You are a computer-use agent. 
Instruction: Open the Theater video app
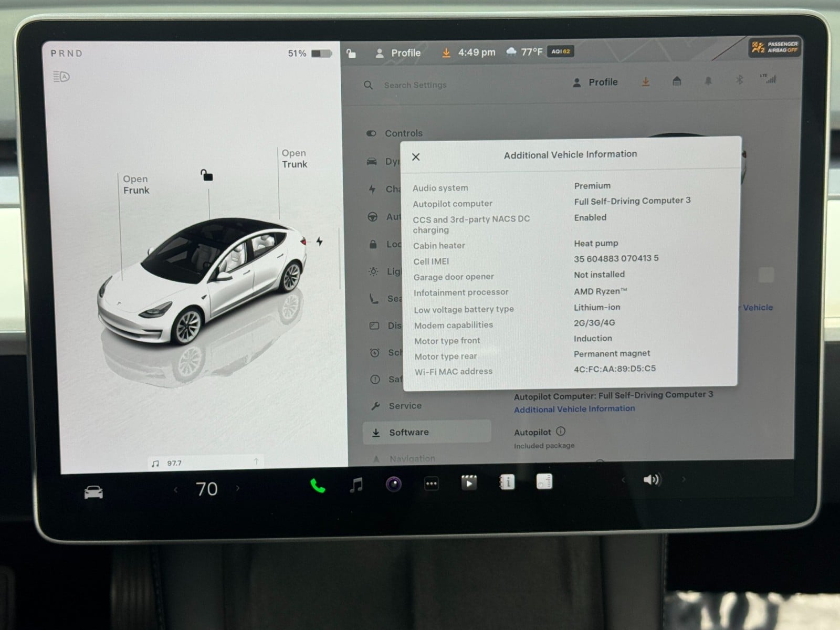(x=469, y=482)
